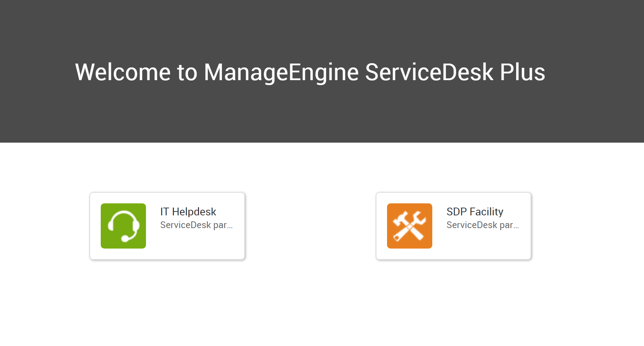This screenshot has width=644, height=346.
Task: Click the green IT Helpdesk headset icon
Action: [x=123, y=226]
